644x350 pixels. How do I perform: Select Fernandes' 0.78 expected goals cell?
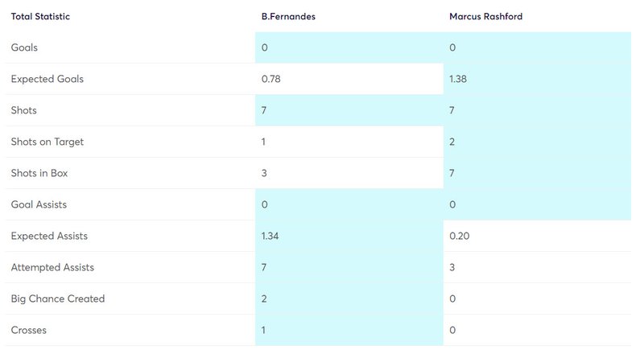coord(349,79)
